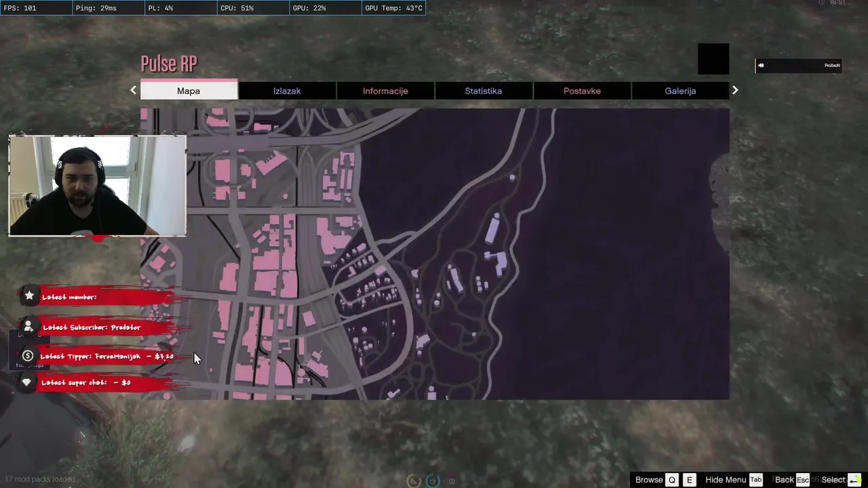Click the Latest member label

point(69,297)
